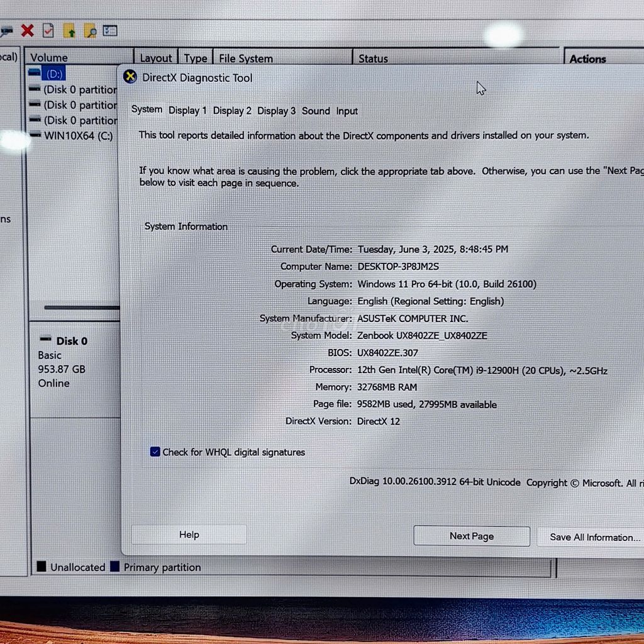
Task: Open the Display 2 tab
Action: [232, 111]
